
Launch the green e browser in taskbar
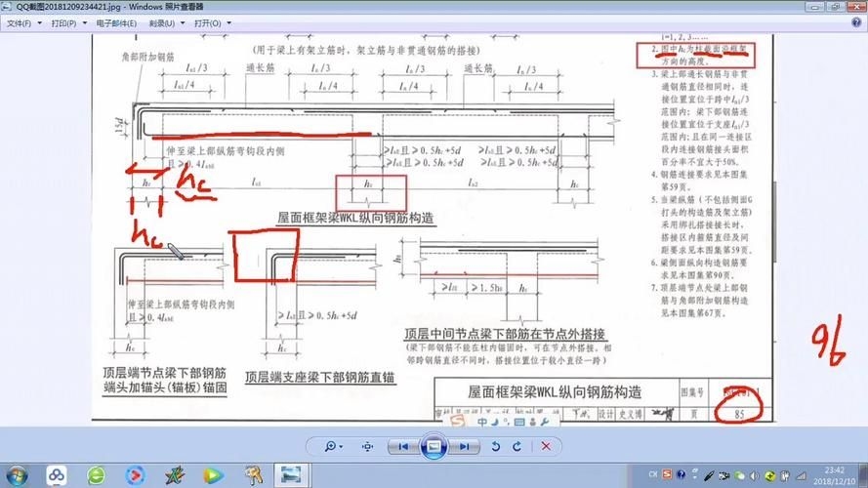97,474
